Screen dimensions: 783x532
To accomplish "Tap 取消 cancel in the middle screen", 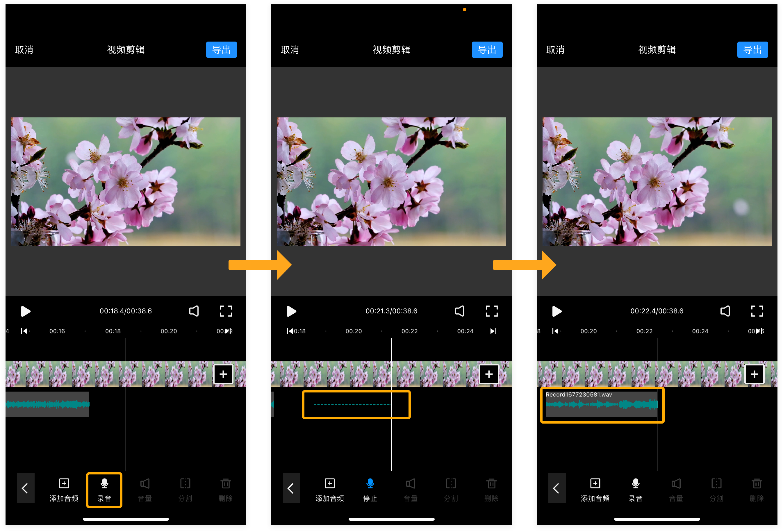I will pyautogui.click(x=290, y=50).
